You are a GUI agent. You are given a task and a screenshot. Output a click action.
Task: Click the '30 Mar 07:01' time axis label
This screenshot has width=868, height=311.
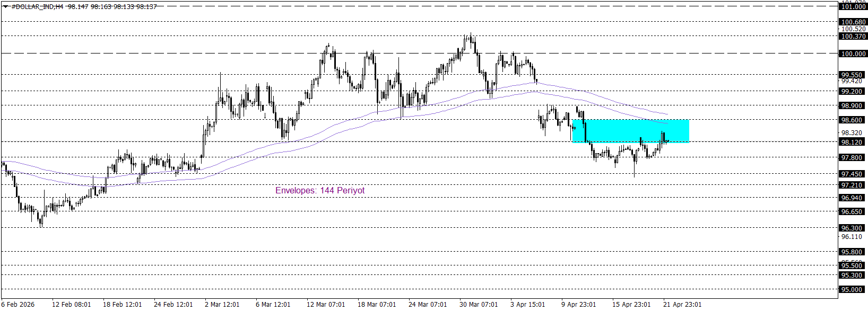(479, 305)
